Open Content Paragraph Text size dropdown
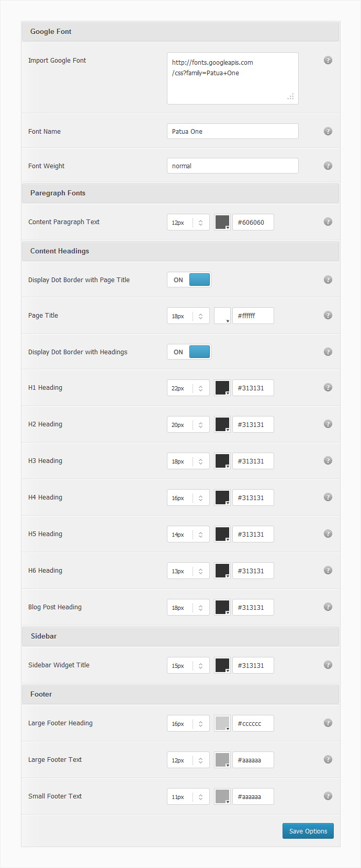The image size is (361, 868). (x=188, y=222)
